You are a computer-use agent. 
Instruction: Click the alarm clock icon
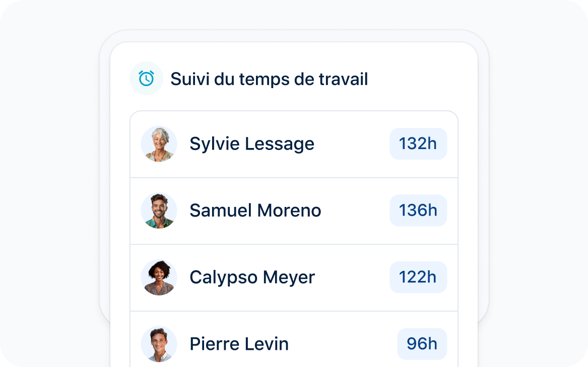click(146, 79)
